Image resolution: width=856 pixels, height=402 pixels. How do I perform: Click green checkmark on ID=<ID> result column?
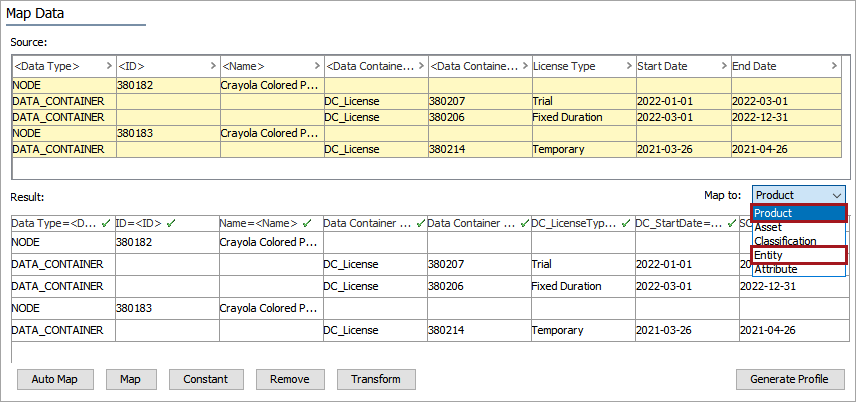[x=171, y=223]
